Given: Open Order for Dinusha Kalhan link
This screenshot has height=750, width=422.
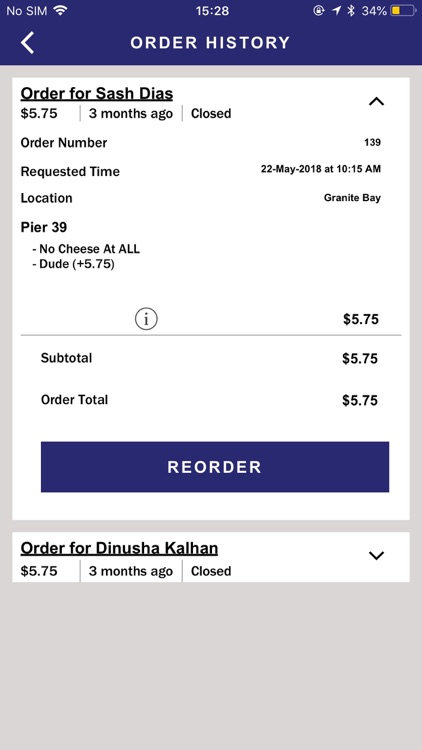Looking at the screenshot, I should pyautogui.click(x=119, y=548).
